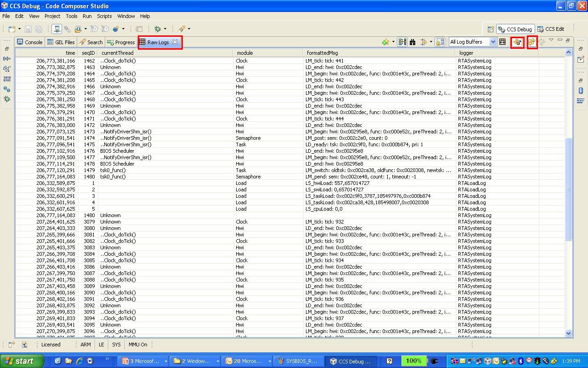Click the binoculars Find icon in Raw Logs toolbar

[413, 42]
